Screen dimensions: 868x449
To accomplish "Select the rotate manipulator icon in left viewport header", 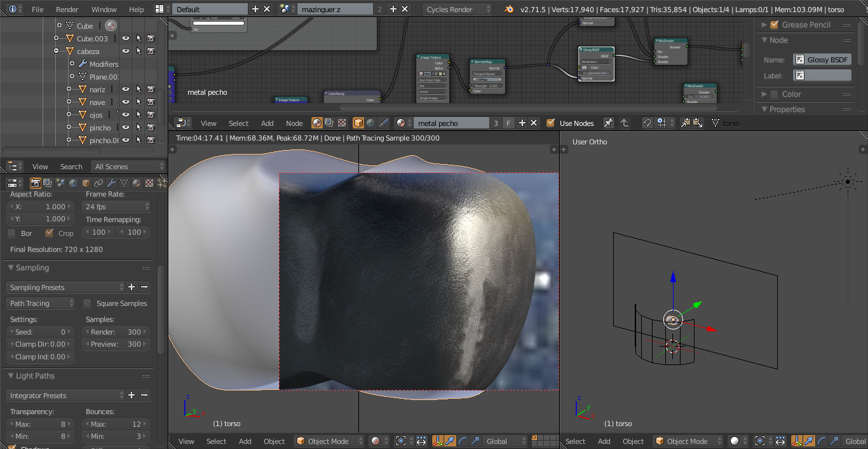I will 463,441.
